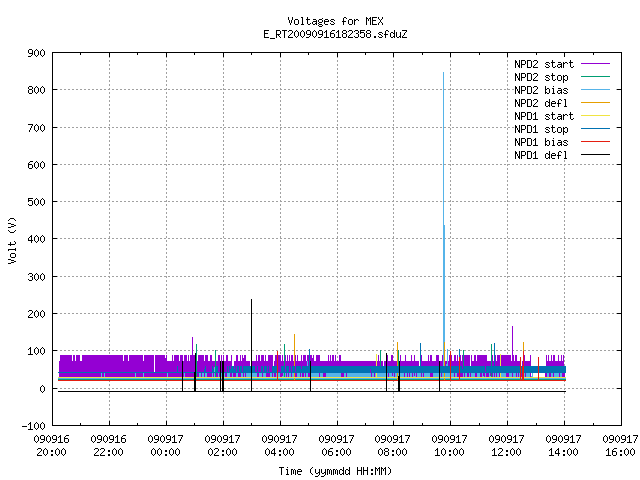Click the '090916 20:00' time tick label

51,446
